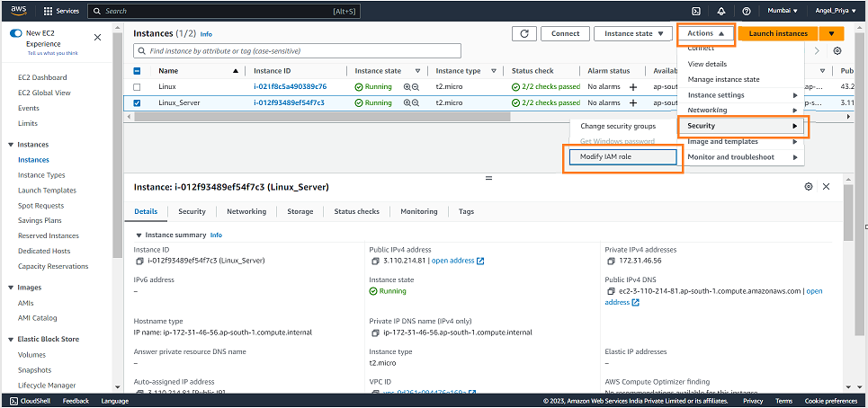Collapse the Instance summary section

tap(139, 235)
